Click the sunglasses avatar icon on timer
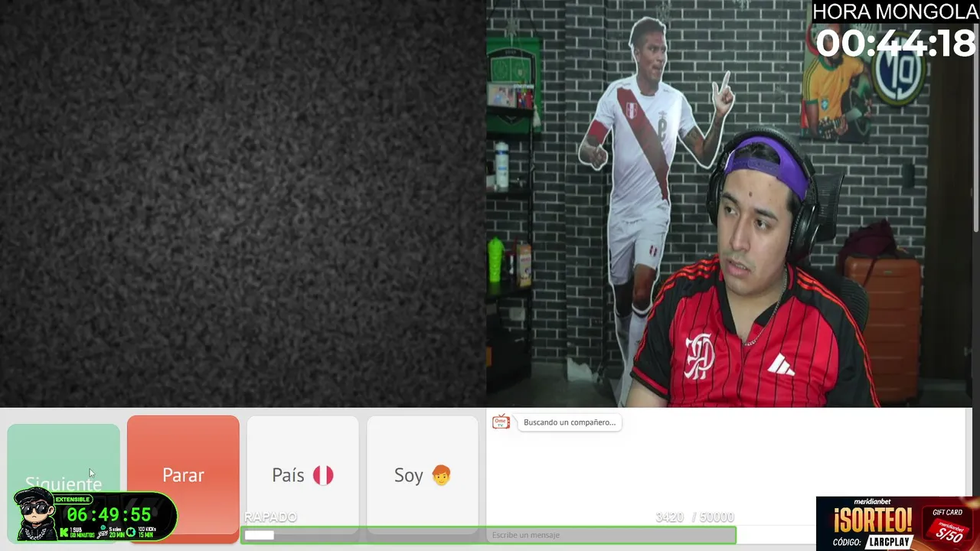 (x=35, y=515)
